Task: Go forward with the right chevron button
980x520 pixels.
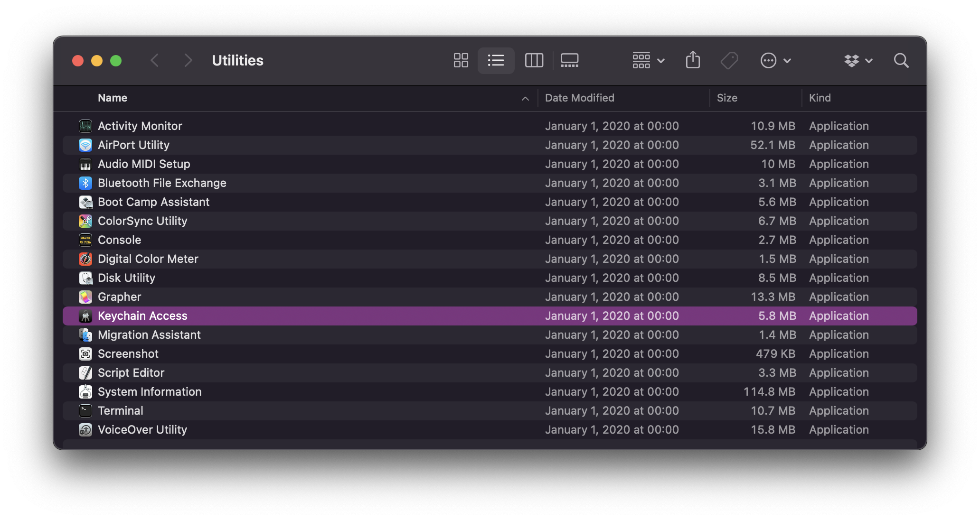Action: coord(188,60)
